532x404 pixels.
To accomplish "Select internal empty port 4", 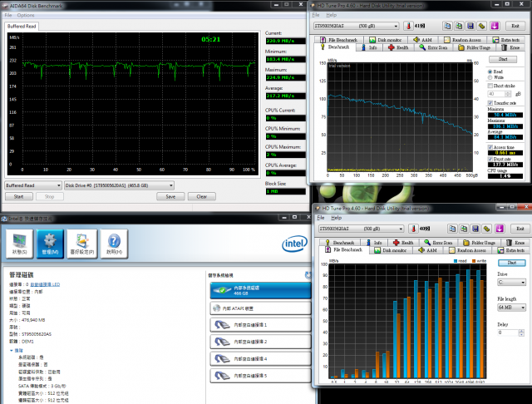I will point(260,358).
